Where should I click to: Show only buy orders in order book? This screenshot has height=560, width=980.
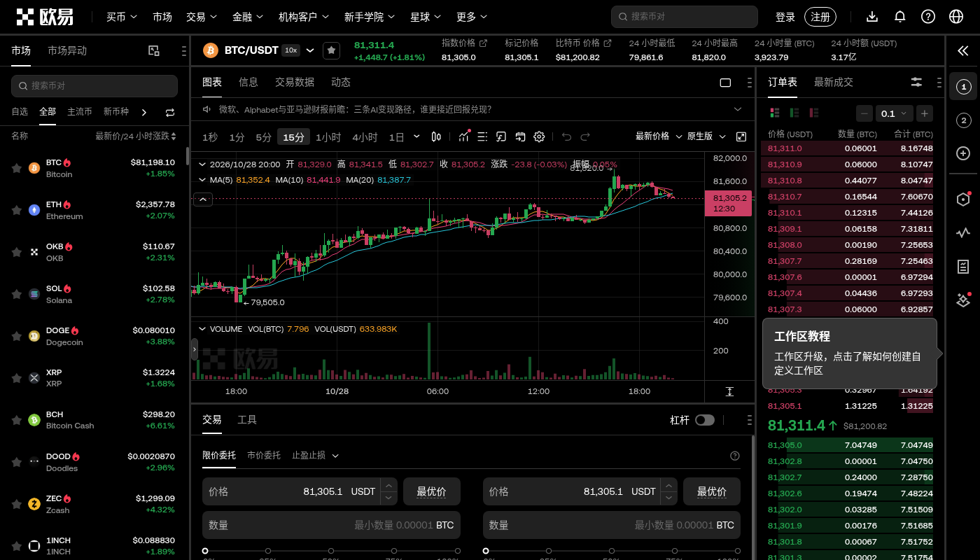(794, 113)
